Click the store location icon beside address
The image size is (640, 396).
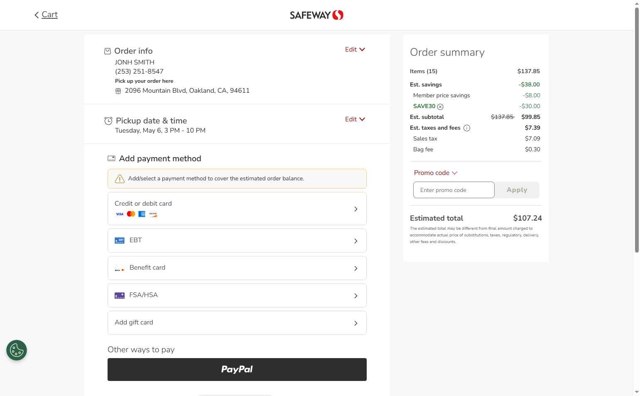tap(118, 91)
